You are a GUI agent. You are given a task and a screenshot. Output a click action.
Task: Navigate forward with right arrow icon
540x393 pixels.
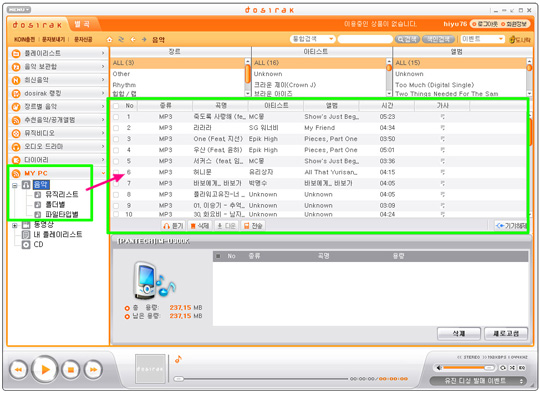tap(144, 40)
